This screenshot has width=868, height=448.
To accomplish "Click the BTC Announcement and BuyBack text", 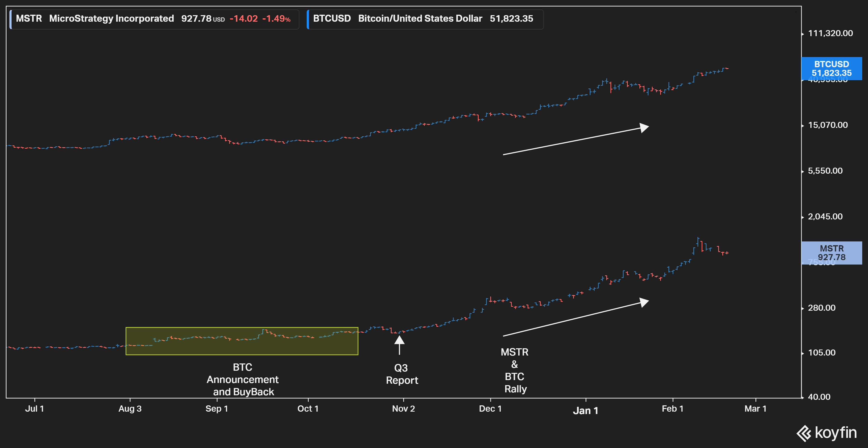I will (x=243, y=379).
